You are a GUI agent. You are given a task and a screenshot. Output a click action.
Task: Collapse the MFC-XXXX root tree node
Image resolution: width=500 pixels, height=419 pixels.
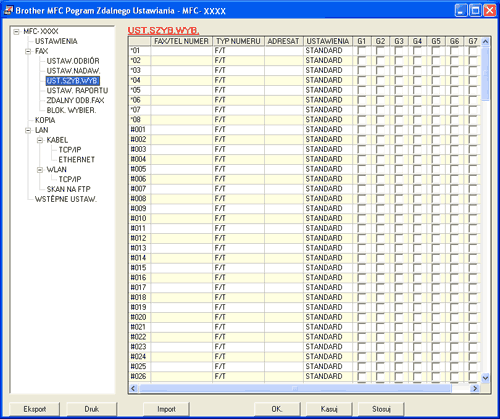(x=16, y=32)
